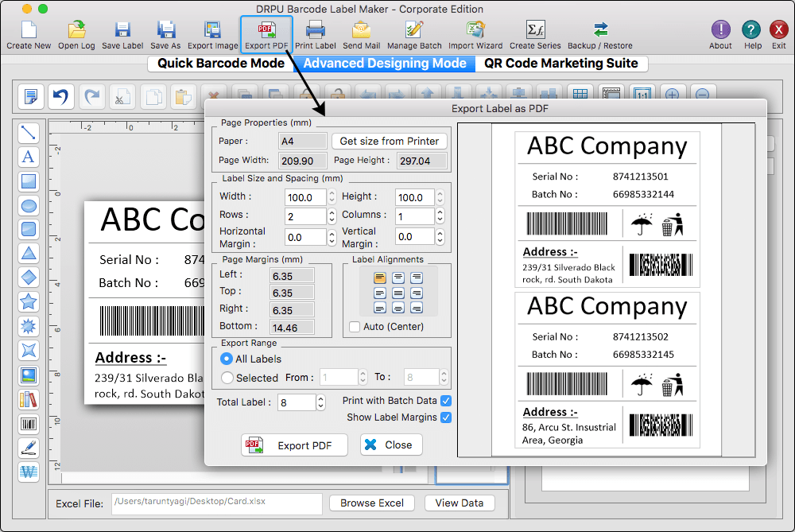Select top-right label alignment option
This screenshot has height=532, width=795.
417,278
